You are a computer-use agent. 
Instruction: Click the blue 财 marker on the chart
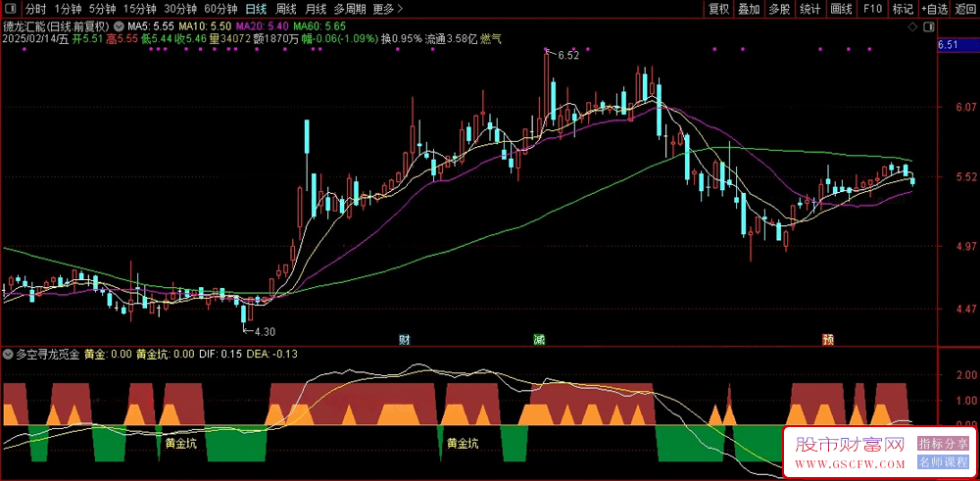pos(405,340)
